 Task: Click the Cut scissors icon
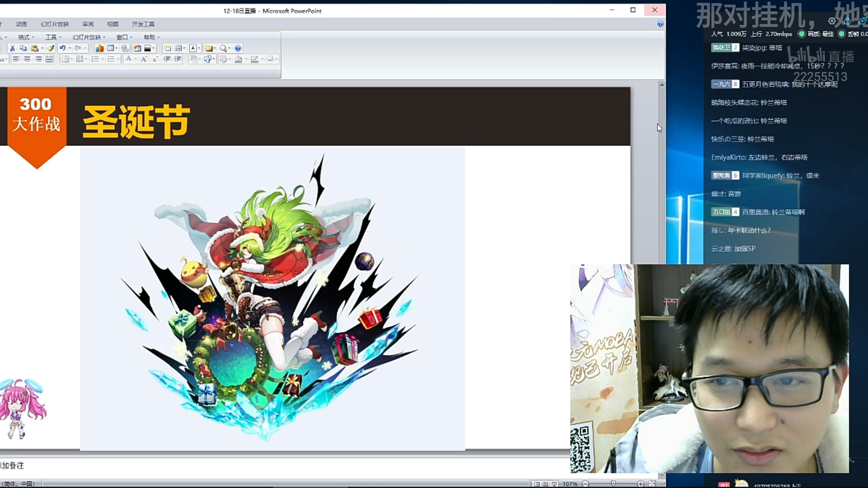click(x=12, y=48)
